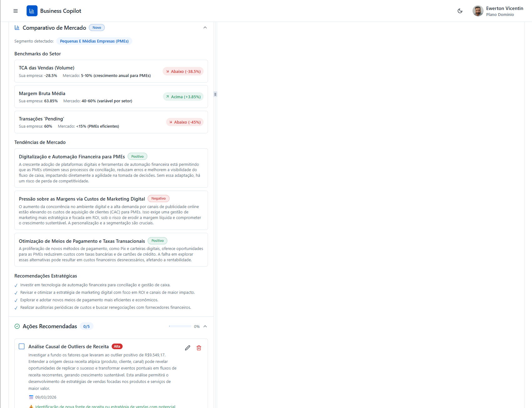532x408 pixels.
Task: Click the 'Abaixo (-38.5%)' status badge
Action: 183,71
